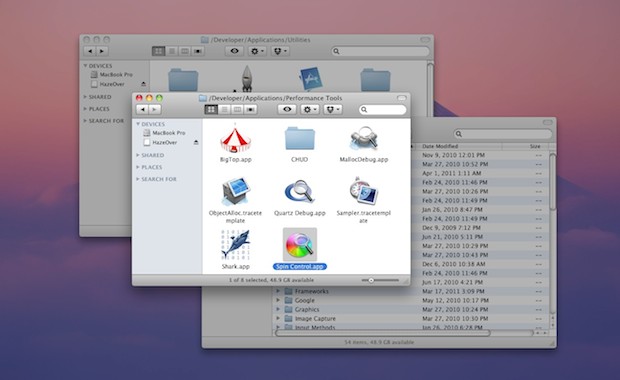Expand the Google folder row
This screenshot has height=380, width=620.
(x=278, y=300)
